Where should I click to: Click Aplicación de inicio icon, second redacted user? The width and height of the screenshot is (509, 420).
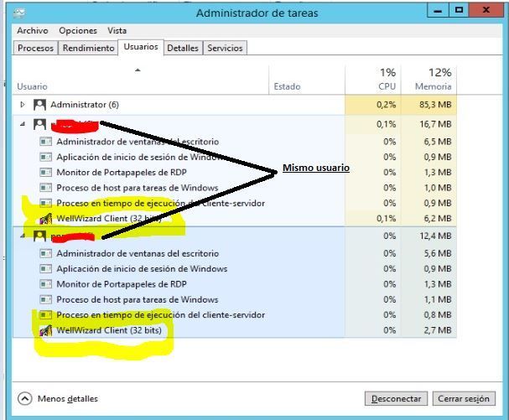pyautogui.click(x=45, y=269)
